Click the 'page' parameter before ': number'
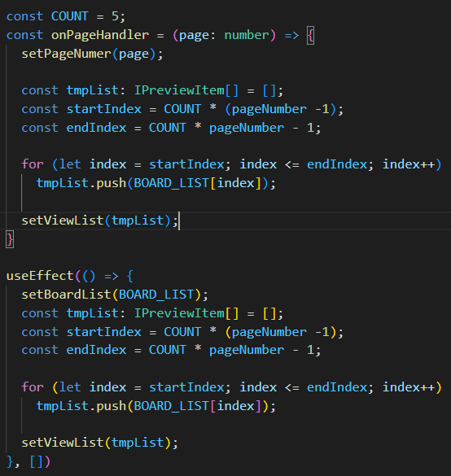Viewport: 451px width, 476px height. pyautogui.click(x=195, y=36)
